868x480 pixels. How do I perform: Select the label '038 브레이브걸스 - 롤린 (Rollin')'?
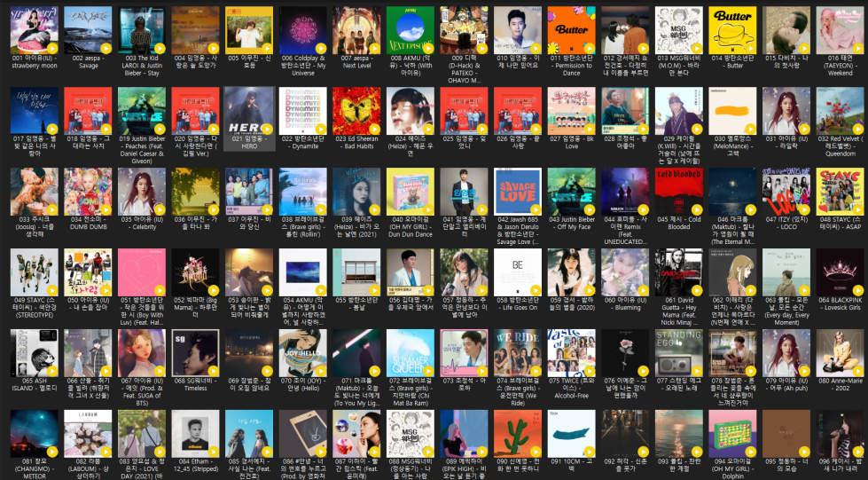pos(303,227)
